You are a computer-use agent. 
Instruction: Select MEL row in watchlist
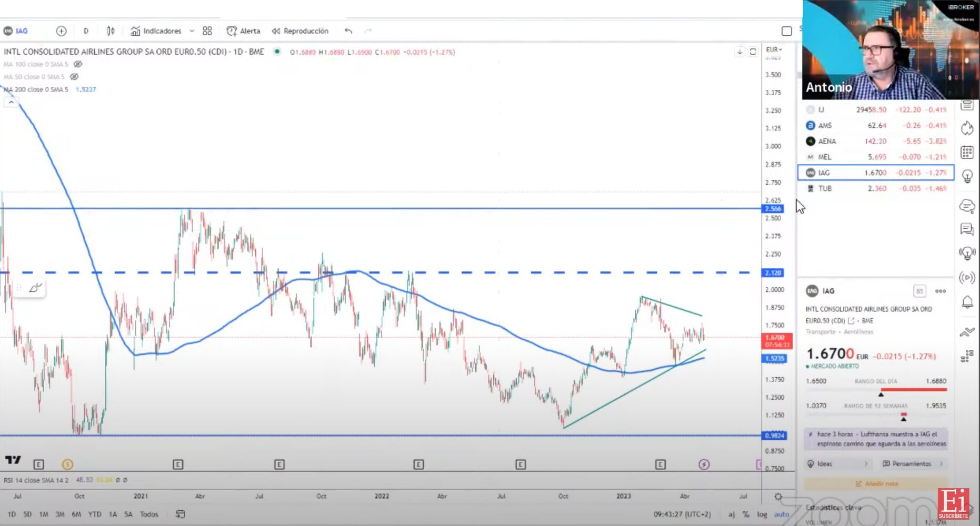876,157
